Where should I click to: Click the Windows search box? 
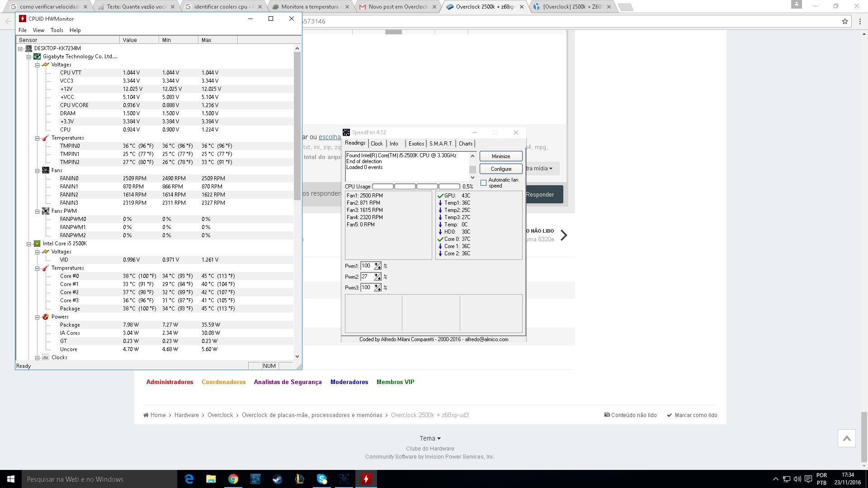tap(100, 479)
